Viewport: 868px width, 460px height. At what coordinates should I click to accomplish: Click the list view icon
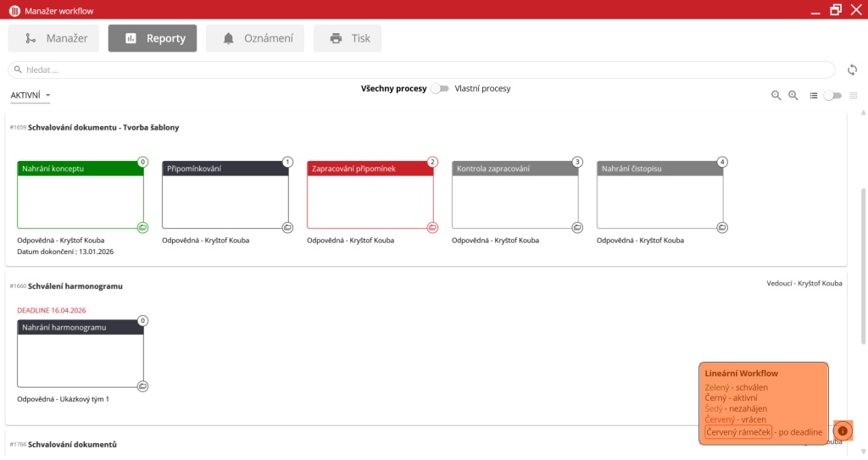point(814,96)
